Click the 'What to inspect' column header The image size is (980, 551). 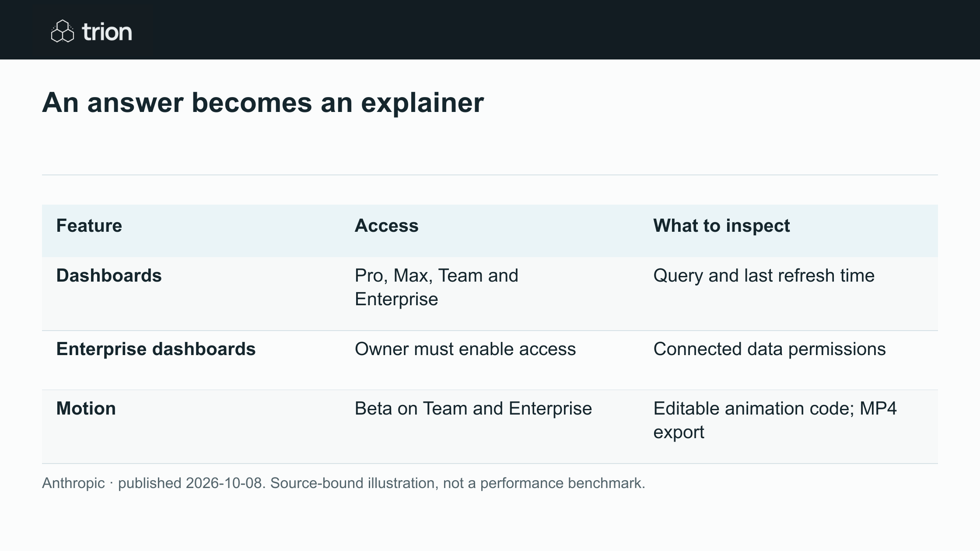point(721,226)
